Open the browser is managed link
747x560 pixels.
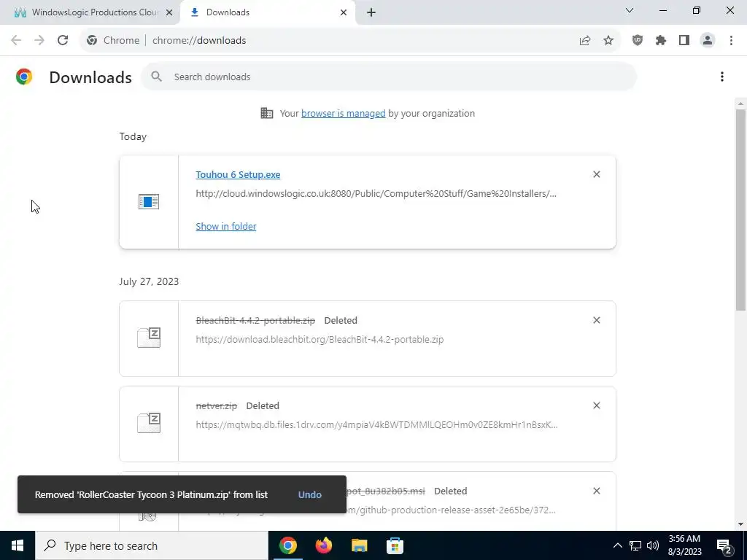(x=343, y=113)
